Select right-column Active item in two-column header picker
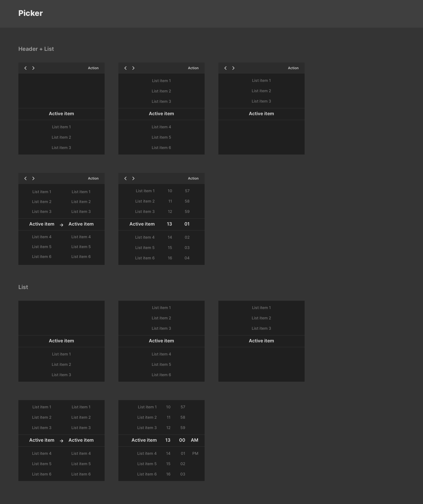Screen dimensions: 423x504 coord(81,224)
